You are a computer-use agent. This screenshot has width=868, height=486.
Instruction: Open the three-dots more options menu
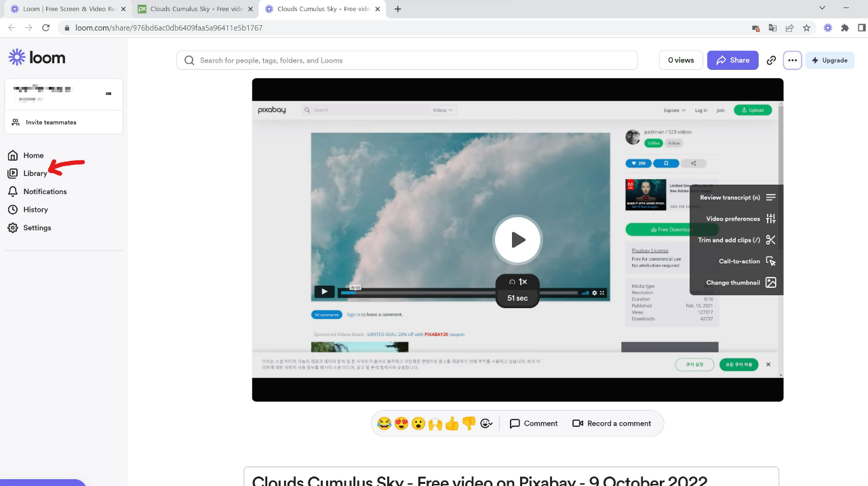[792, 60]
